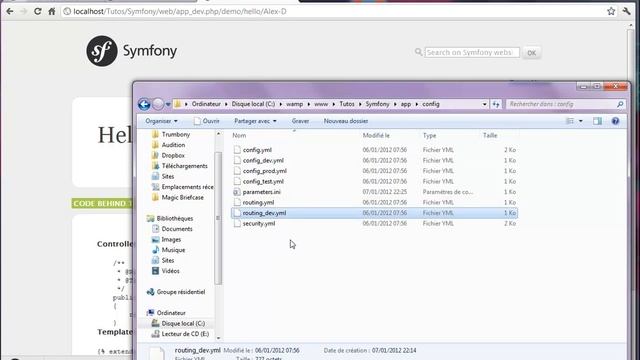Create a Nouveau dossier
The width and height of the screenshot is (640, 360).
346,121
